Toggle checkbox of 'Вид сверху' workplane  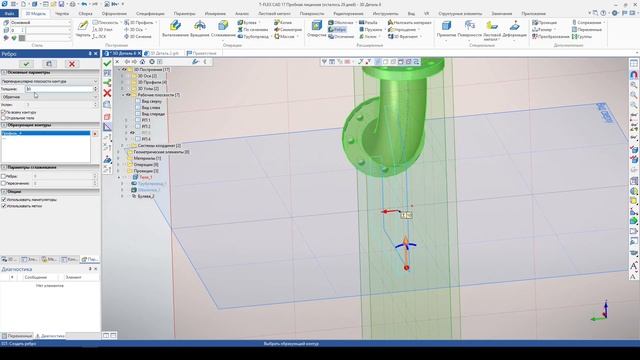coord(138,101)
